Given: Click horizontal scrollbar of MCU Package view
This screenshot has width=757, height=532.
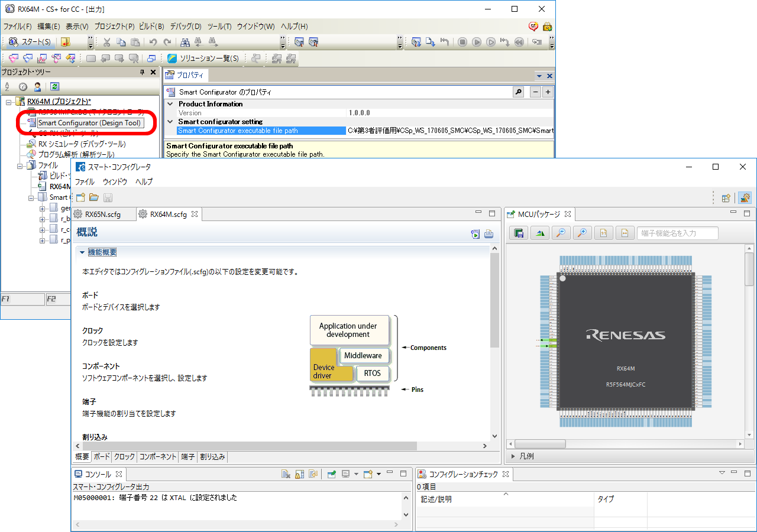Looking at the screenshot, I should (540, 444).
